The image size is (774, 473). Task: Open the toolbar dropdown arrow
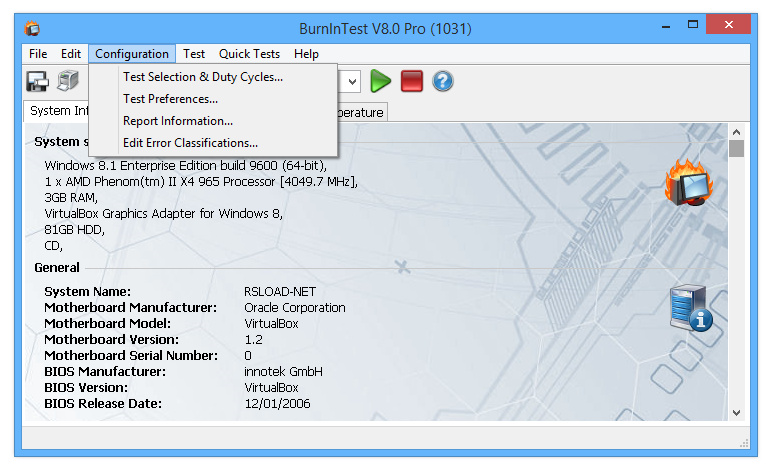[352, 81]
